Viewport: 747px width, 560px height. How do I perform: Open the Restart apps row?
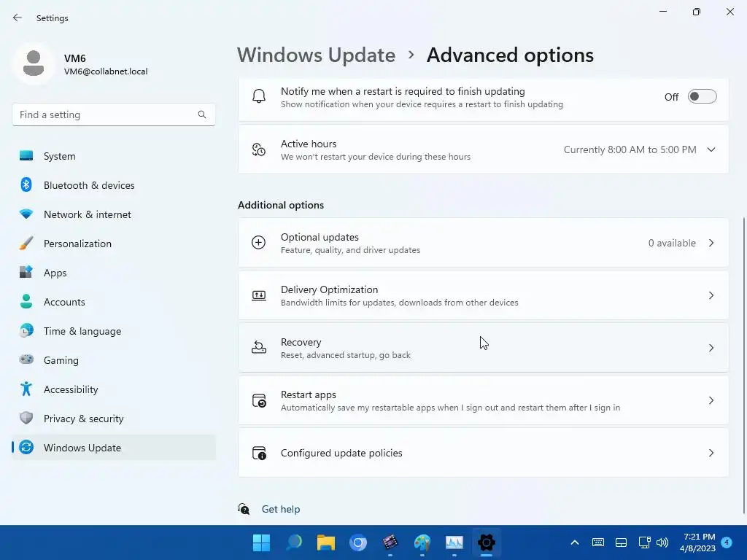pos(483,400)
